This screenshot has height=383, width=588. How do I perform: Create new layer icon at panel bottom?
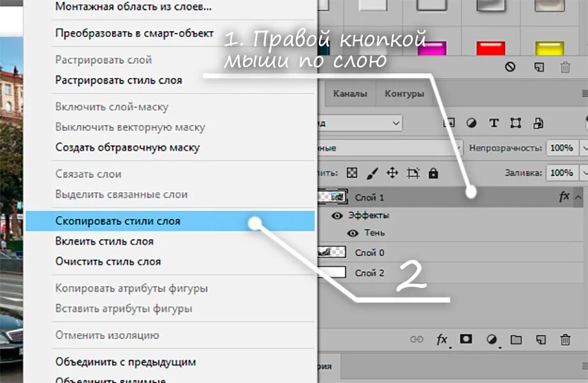pyautogui.click(x=540, y=340)
